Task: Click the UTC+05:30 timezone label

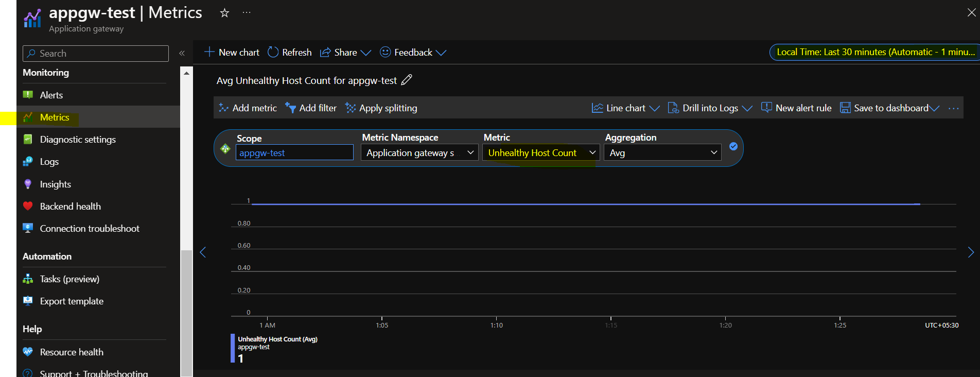Action: point(941,325)
